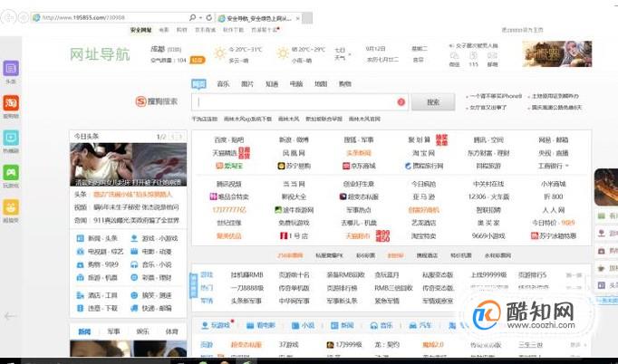This screenshot has height=364, width=618.
Task: Open the 1号店 link
Action: [x=294, y=236]
